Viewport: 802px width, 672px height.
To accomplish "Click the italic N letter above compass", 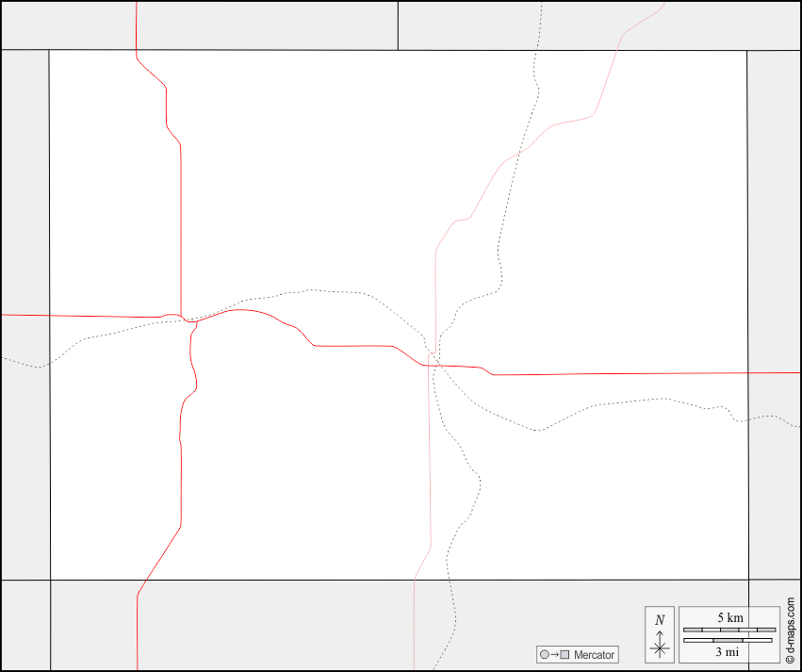I will pyautogui.click(x=660, y=620).
